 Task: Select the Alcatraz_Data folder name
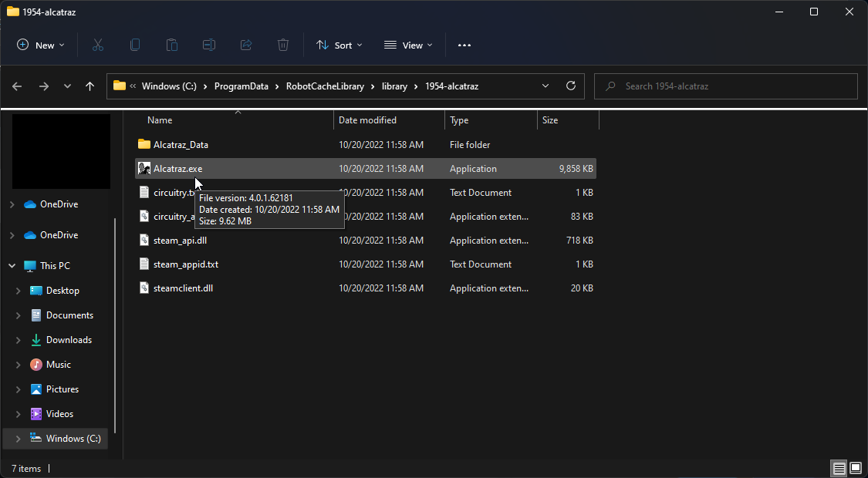point(181,144)
